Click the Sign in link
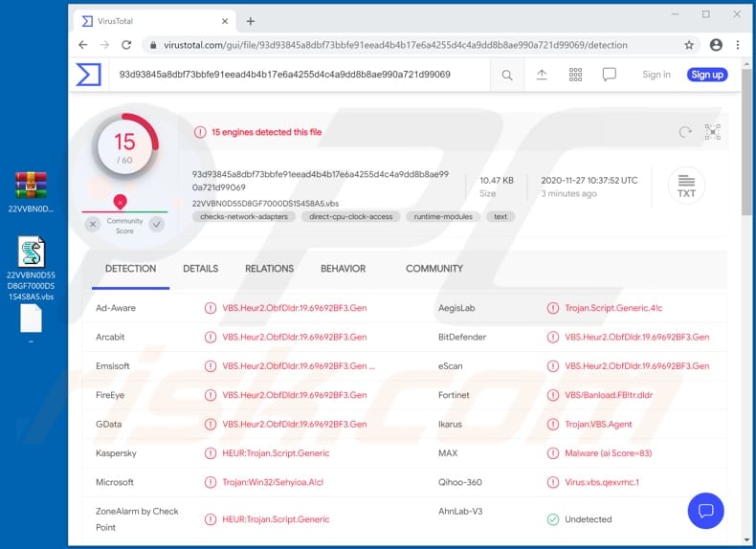 (x=656, y=75)
